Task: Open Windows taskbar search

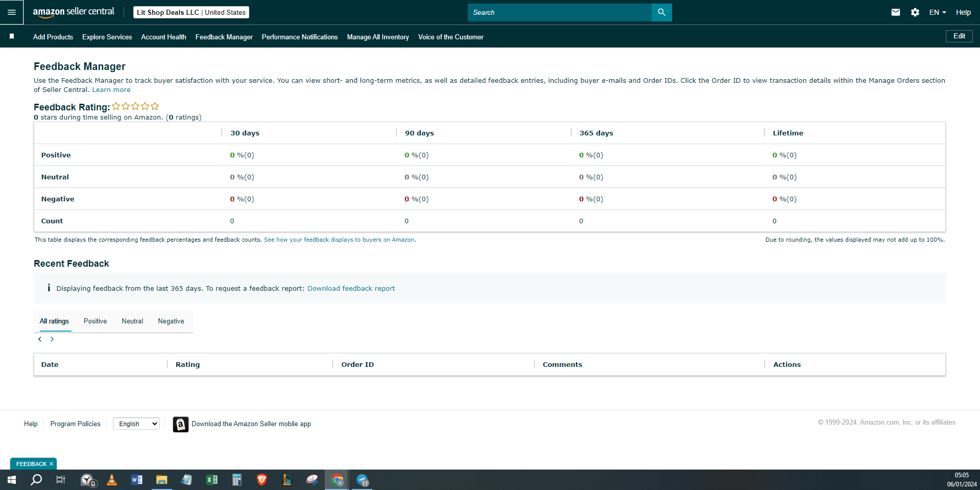Action: point(36,480)
